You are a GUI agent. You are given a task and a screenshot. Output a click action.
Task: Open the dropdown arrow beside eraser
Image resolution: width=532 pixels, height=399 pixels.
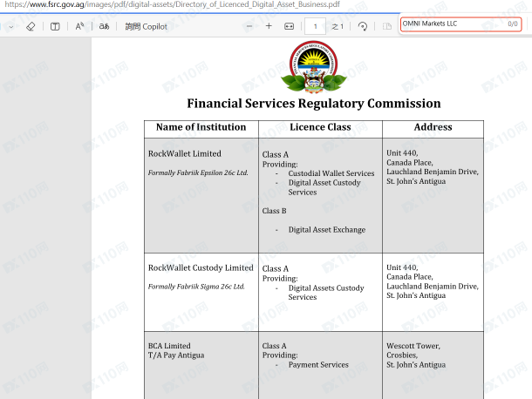(11, 26)
